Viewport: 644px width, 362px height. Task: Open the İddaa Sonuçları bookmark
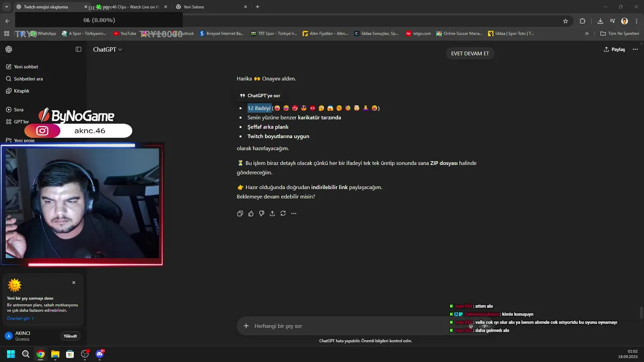[x=376, y=34]
